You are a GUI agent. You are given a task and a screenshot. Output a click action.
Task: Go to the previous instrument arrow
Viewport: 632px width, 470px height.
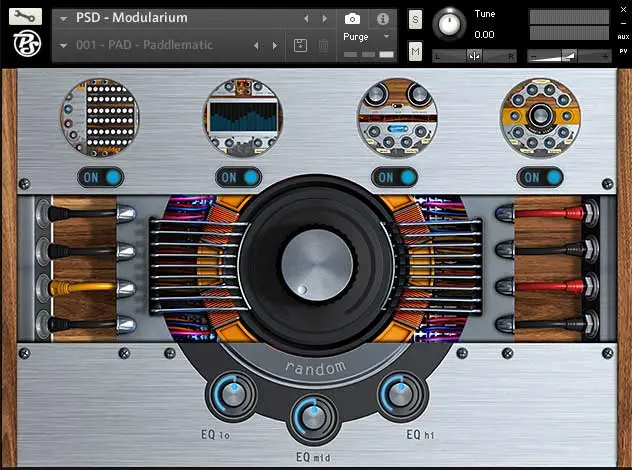pyautogui.click(x=306, y=19)
